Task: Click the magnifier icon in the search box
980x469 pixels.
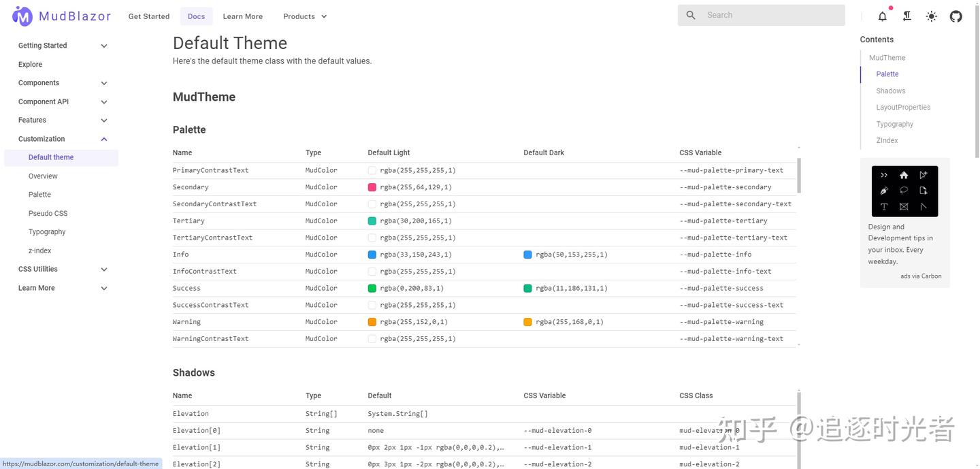Action: [691, 15]
